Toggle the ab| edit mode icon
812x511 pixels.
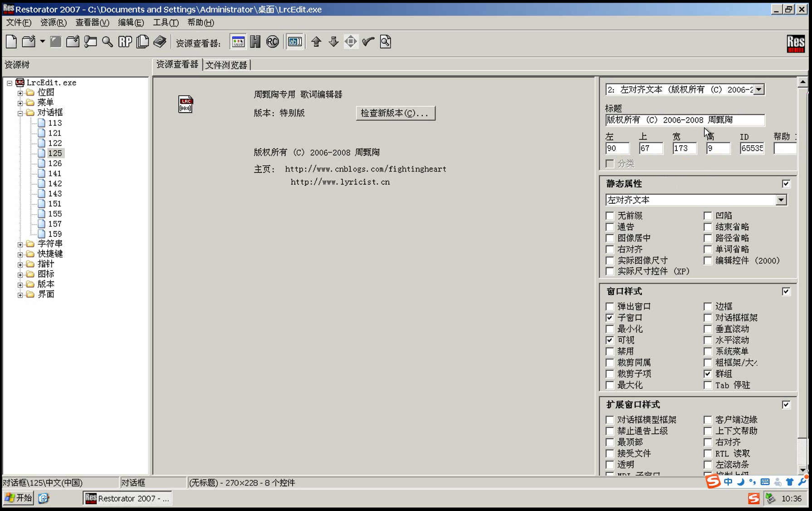295,42
